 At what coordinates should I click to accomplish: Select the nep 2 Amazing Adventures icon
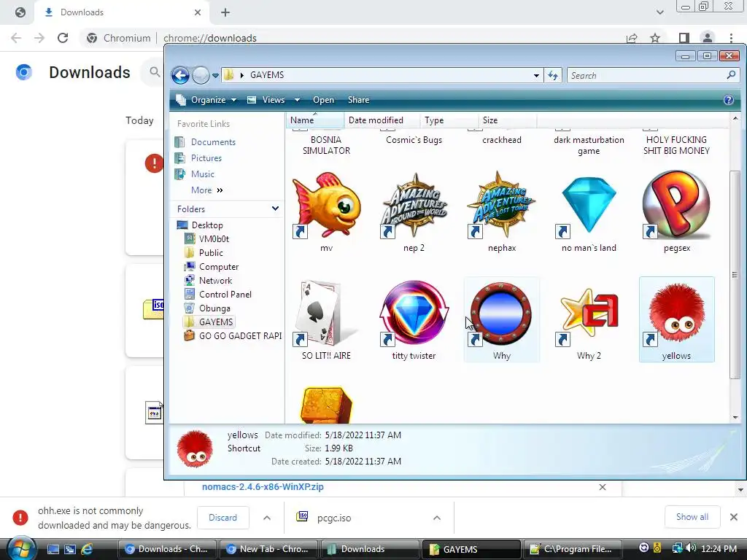(x=414, y=205)
